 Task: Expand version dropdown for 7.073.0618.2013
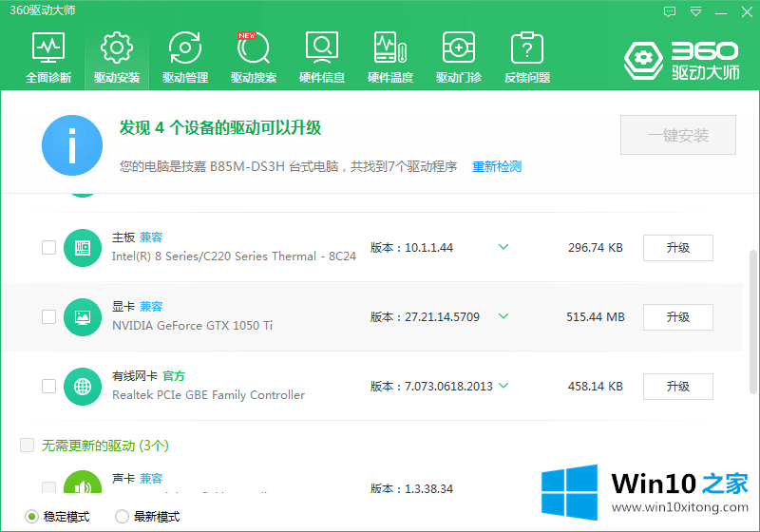(503, 386)
